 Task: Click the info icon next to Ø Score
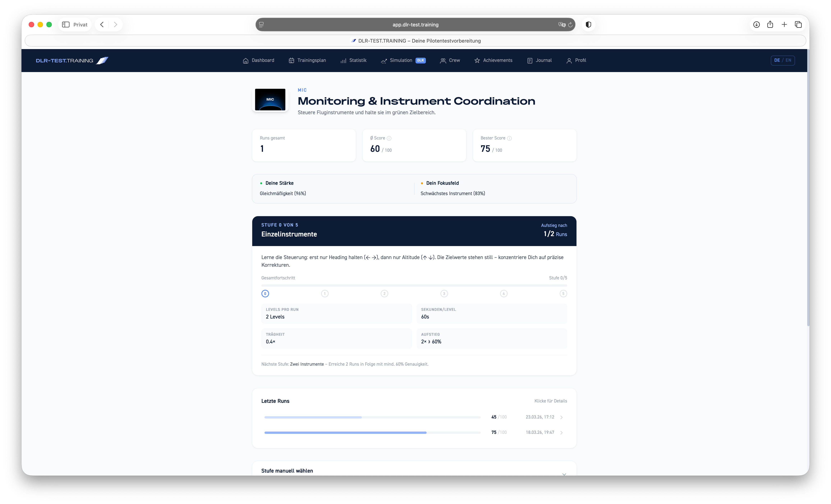389,138
